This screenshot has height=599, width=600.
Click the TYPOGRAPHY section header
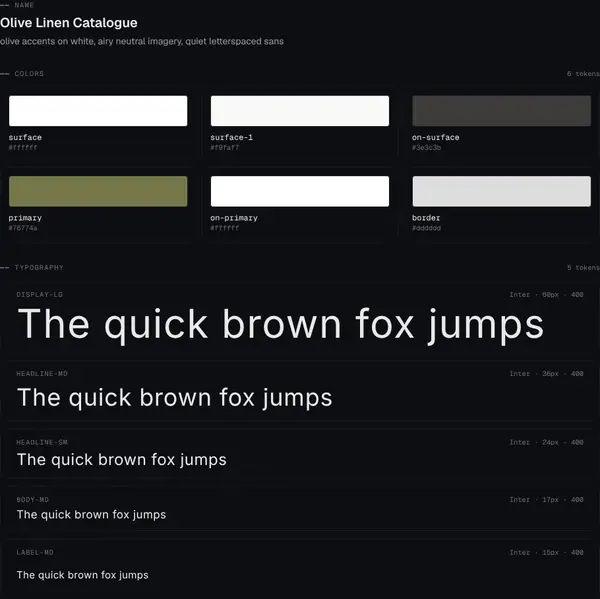[39, 268]
